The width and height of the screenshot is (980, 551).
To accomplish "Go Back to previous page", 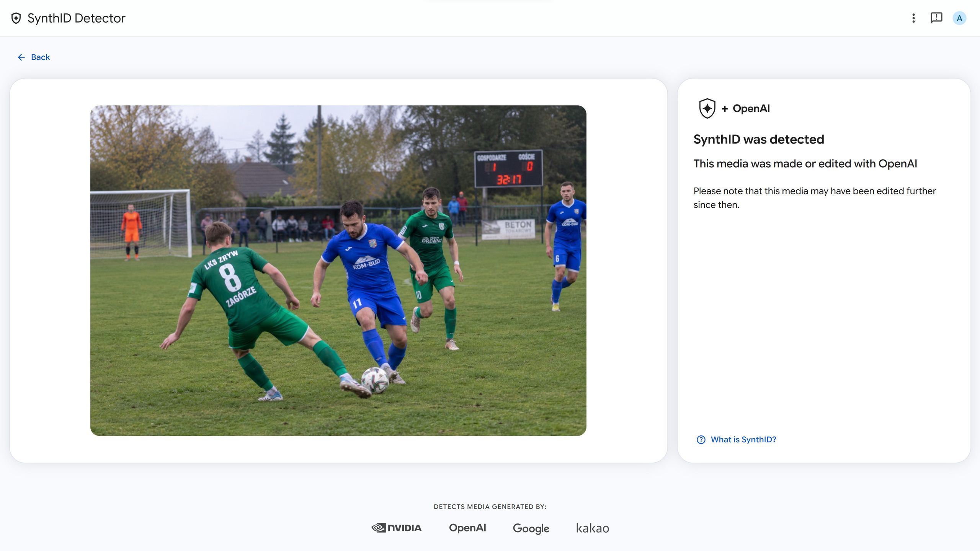I will (34, 57).
